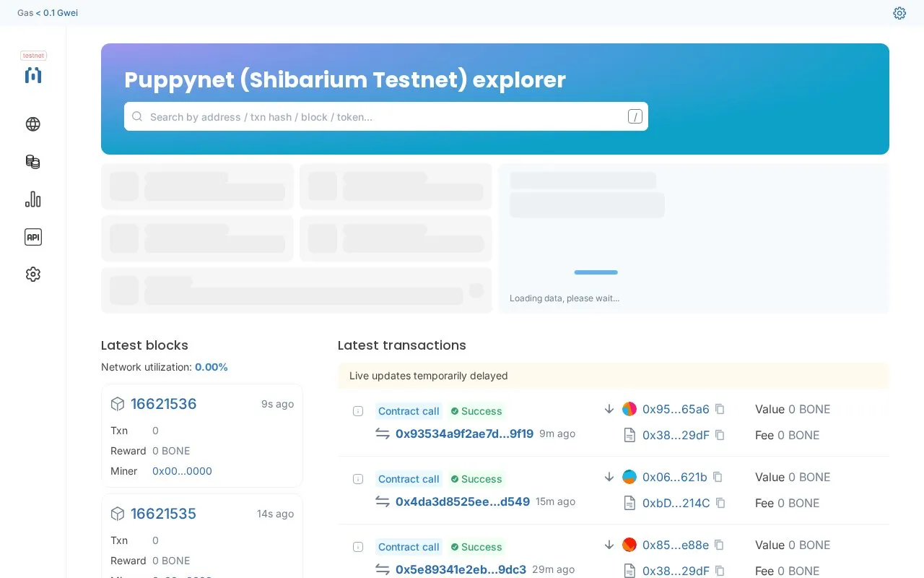This screenshot has height=578, width=924.
Task: Click the Puppynet explorer title
Action: click(345, 79)
